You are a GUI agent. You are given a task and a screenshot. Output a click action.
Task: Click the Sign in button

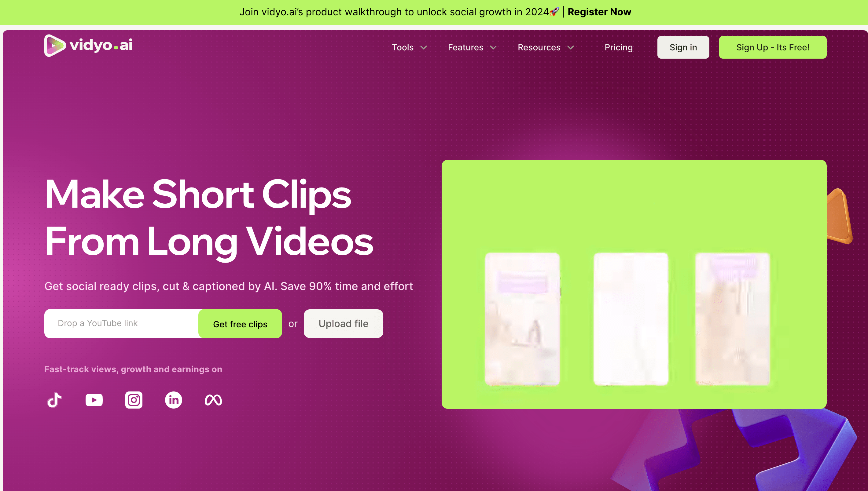point(683,47)
